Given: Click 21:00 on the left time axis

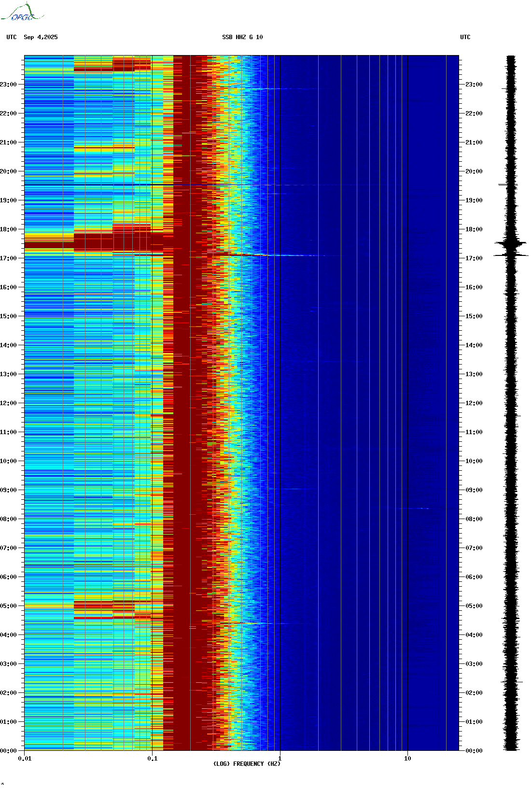Looking at the screenshot, I should tap(8, 142).
